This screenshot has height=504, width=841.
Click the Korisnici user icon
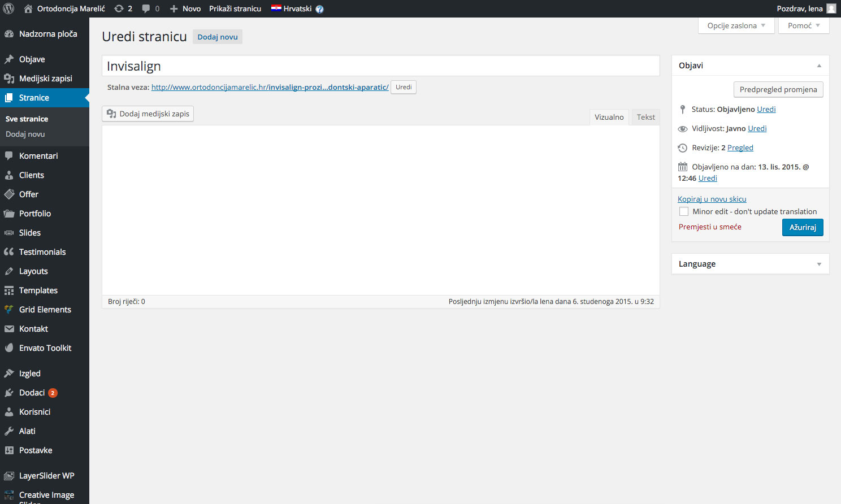click(9, 412)
